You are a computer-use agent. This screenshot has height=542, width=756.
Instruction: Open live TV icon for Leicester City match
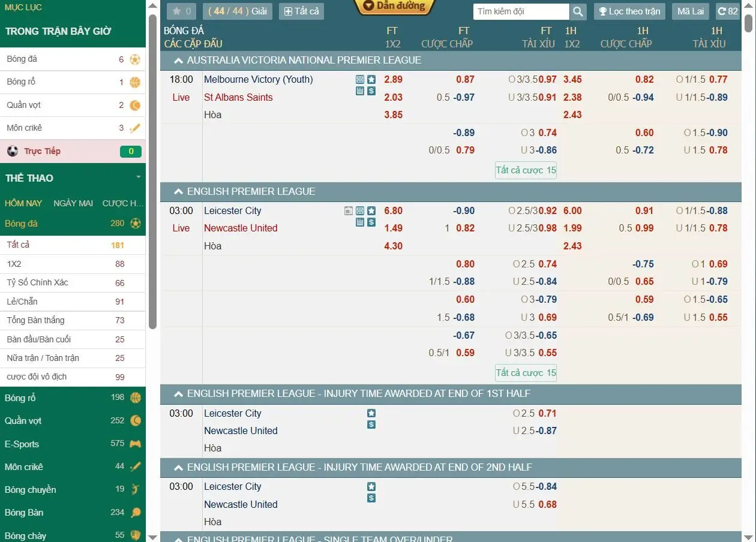pyautogui.click(x=349, y=211)
